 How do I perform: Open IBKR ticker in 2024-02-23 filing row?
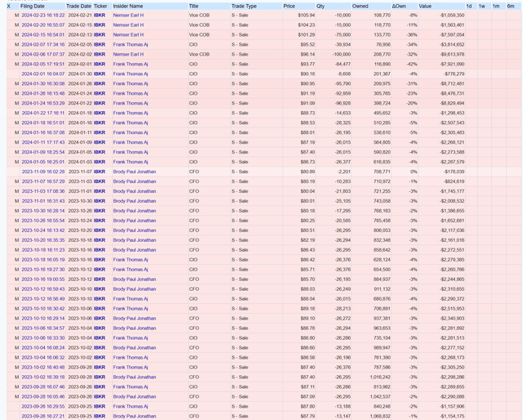tap(100, 16)
